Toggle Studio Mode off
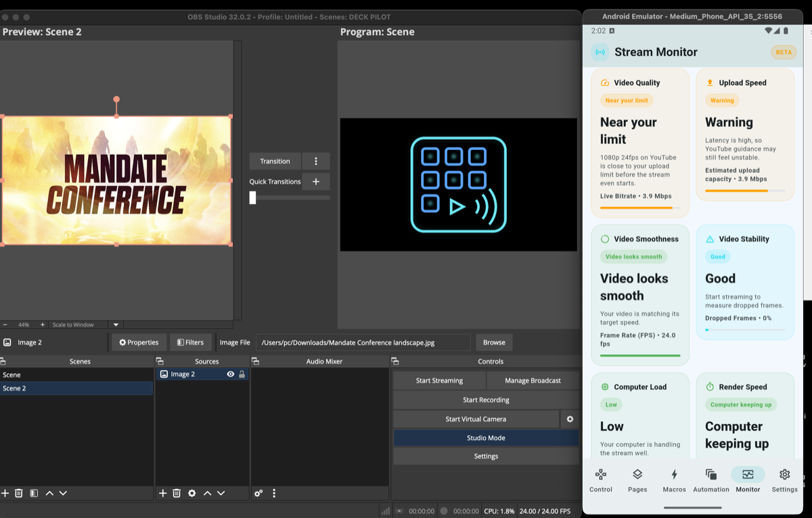 tap(486, 438)
